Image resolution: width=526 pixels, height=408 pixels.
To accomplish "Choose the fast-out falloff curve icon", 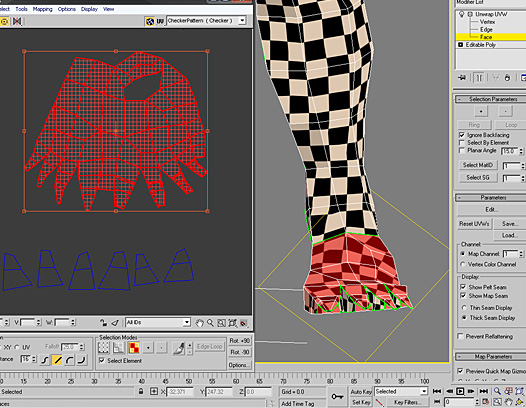I will [82, 360].
